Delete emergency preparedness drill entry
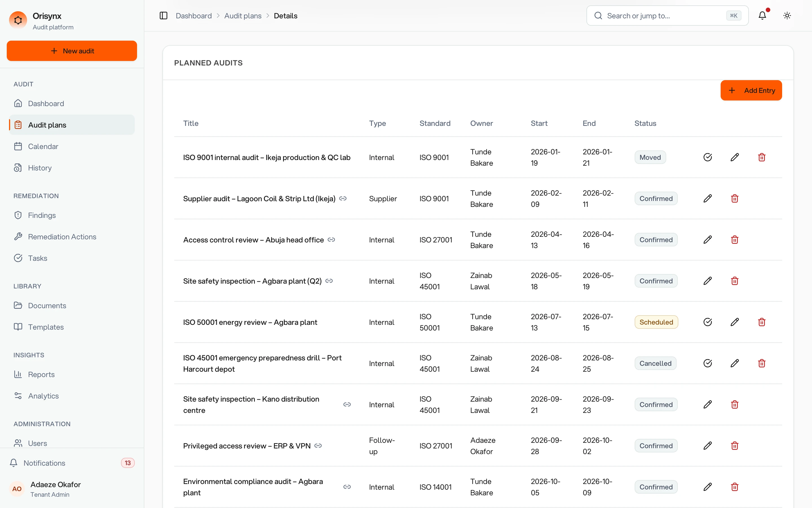Screen dimensions: 812x508 762,364
